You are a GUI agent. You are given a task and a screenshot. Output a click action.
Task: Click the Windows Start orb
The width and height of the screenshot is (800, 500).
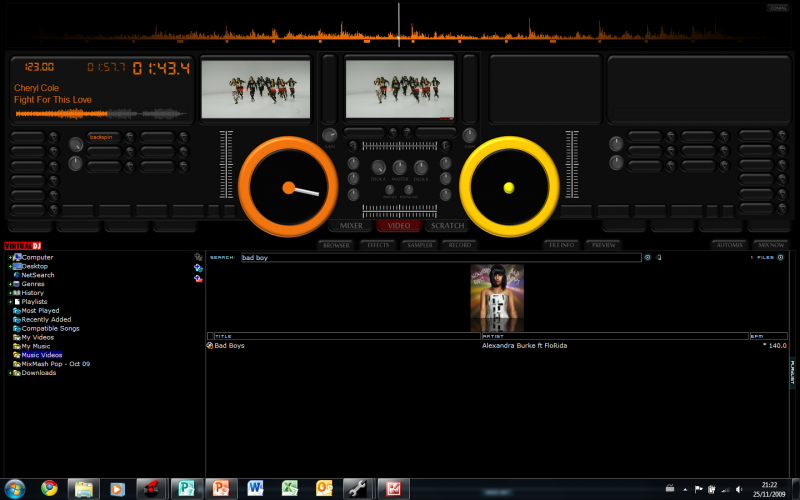[x=14, y=489]
